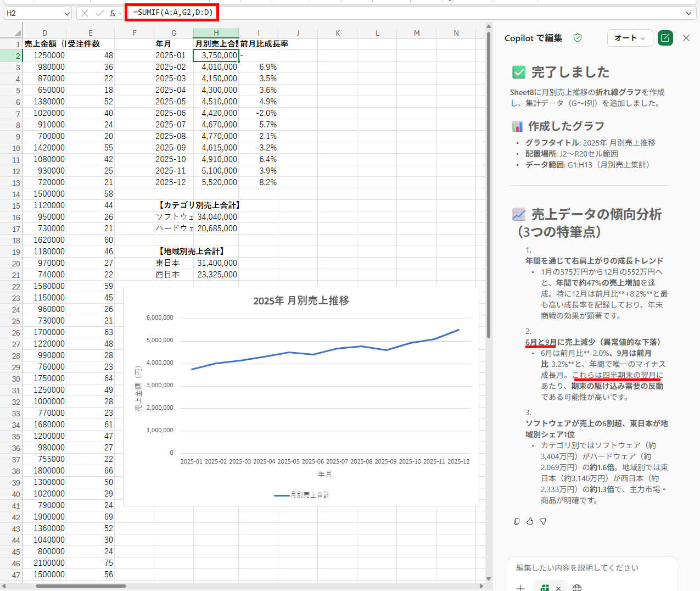Click the select-all triangle at the grid corner
This screenshot has width=700, height=591.
click(18, 32)
